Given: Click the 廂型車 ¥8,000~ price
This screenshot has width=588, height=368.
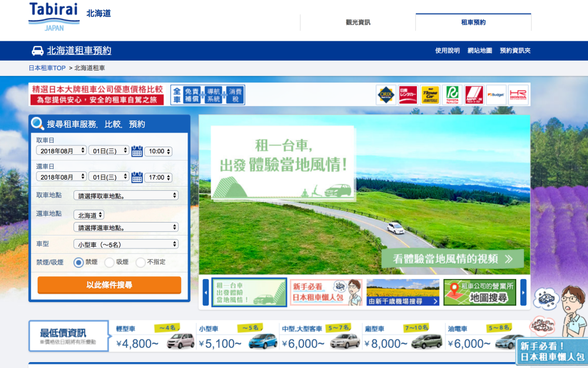Looking at the screenshot, I should 386,344.
